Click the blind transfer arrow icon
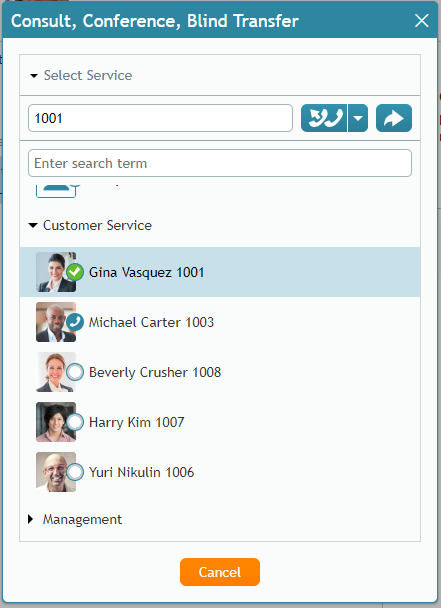The width and height of the screenshot is (441, 608). [x=394, y=118]
